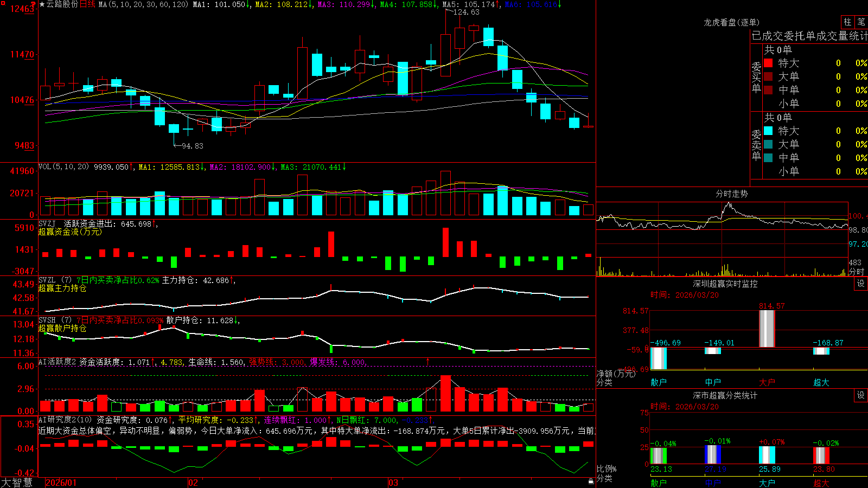The height and width of the screenshot is (488, 868).
Task: Click the 超赢资金流(万元) yellow label
Action: point(70,232)
